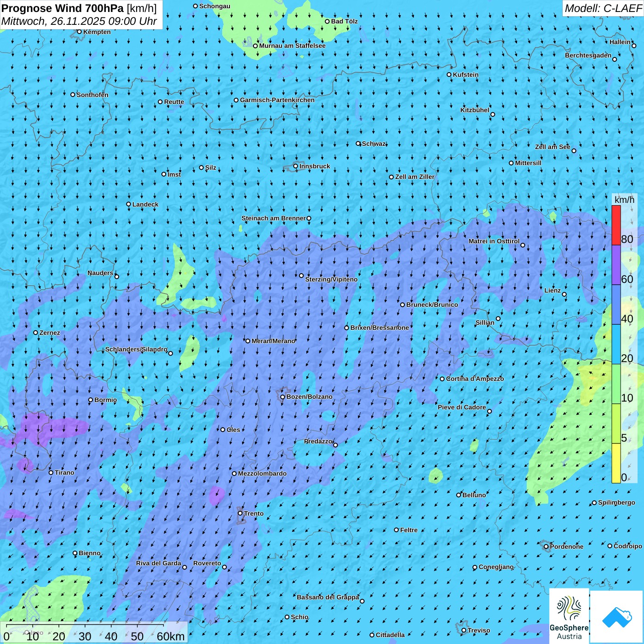
Task: Click the 'Brixen/Bressanone' label
Action: pyautogui.click(x=379, y=328)
